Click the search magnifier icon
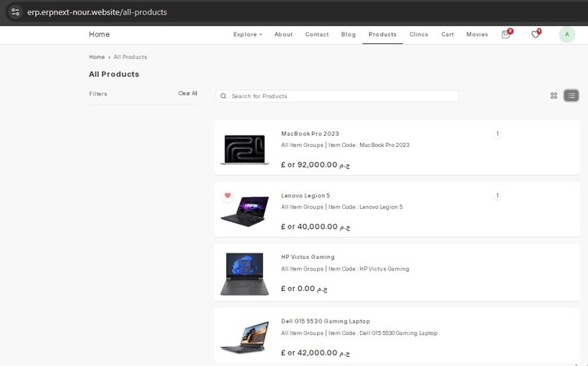The width and height of the screenshot is (588, 366). tap(223, 96)
